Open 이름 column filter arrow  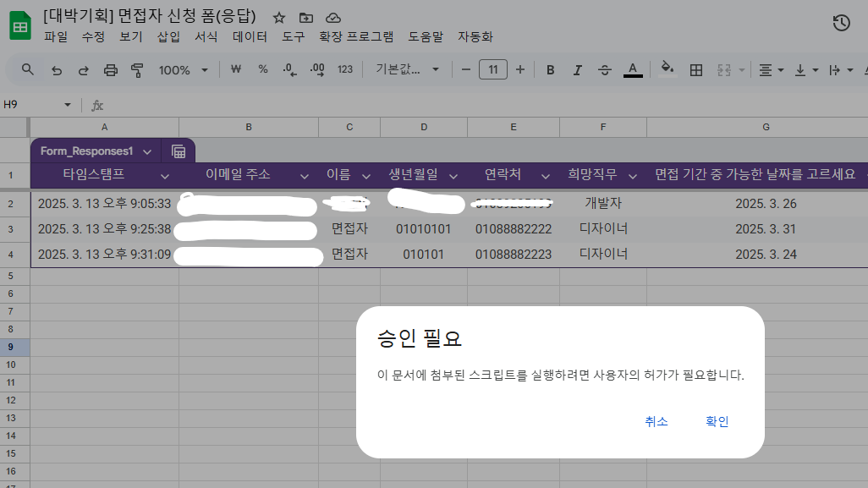pos(366,177)
